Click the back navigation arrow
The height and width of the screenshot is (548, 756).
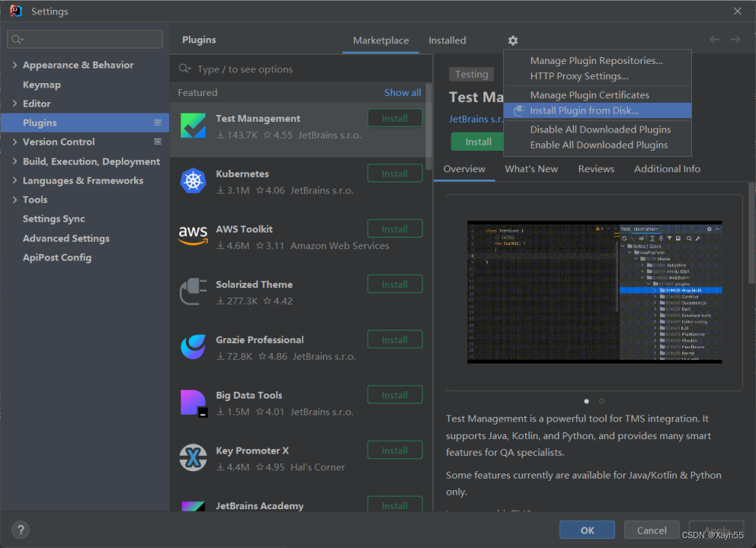click(x=714, y=40)
